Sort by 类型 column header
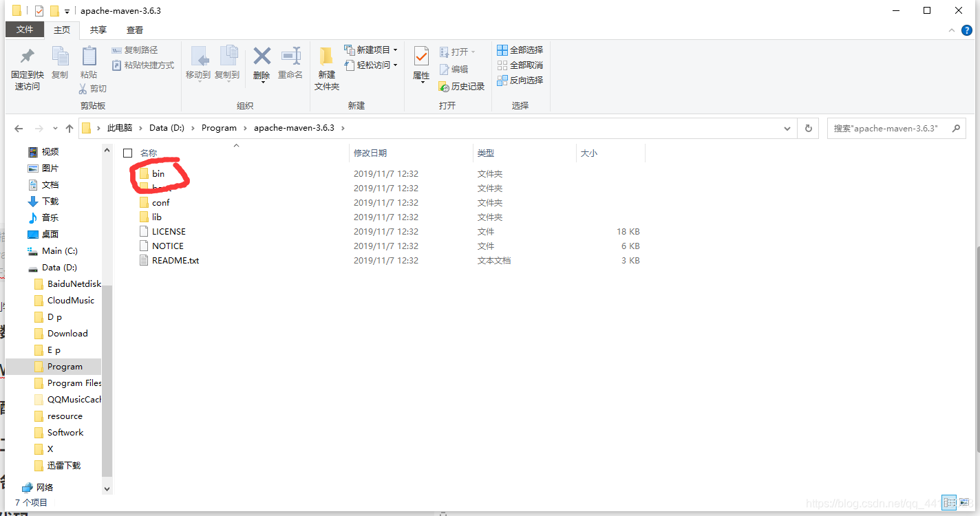The width and height of the screenshot is (980, 516). tap(524, 153)
